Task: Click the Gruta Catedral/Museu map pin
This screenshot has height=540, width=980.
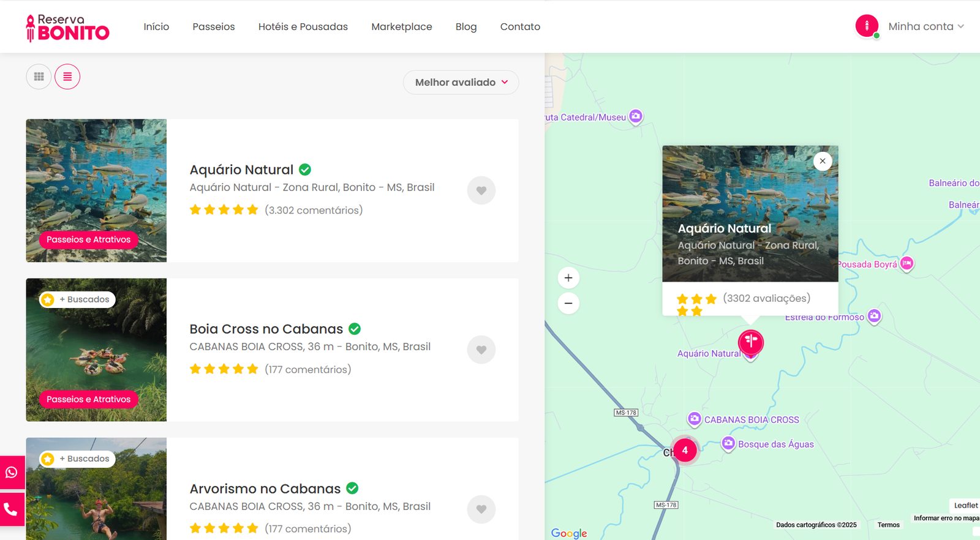Action: coord(636,116)
